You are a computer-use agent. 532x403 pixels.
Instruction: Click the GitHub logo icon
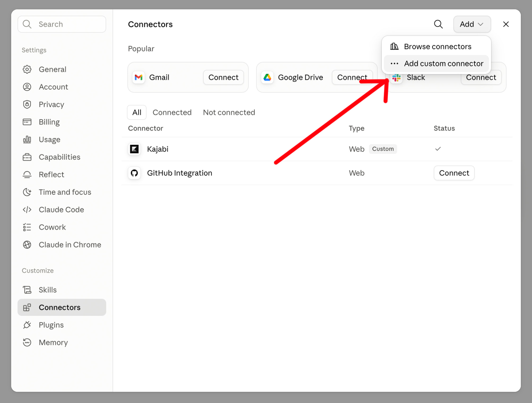pos(134,173)
